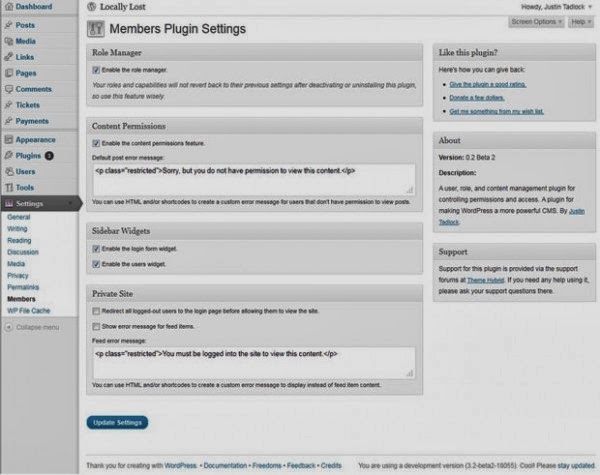Open Reading settings submenu item
This screenshot has width=600, height=475.
(19, 240)
